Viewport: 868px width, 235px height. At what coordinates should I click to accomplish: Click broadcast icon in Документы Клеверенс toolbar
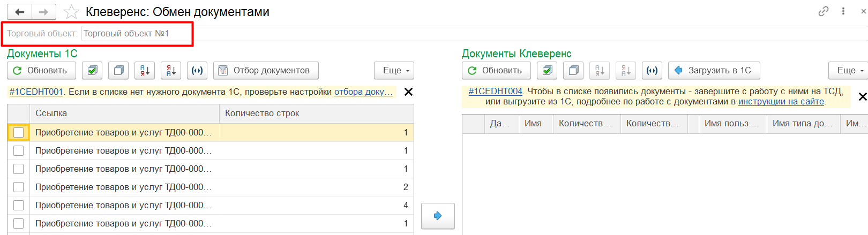(x=652, y=71)
